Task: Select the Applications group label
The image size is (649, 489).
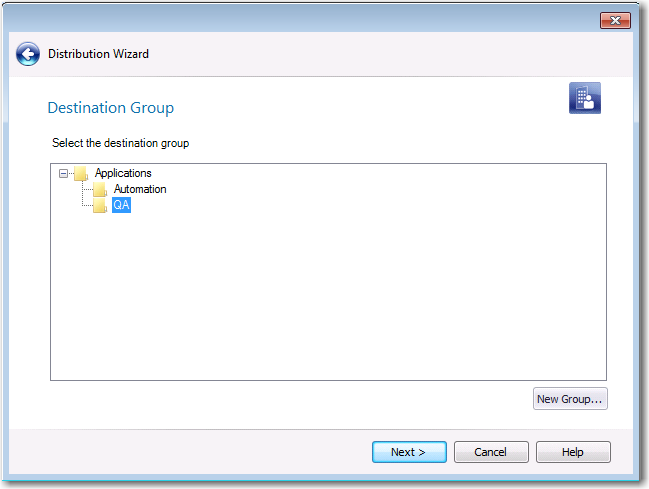Action: (123, 174)
